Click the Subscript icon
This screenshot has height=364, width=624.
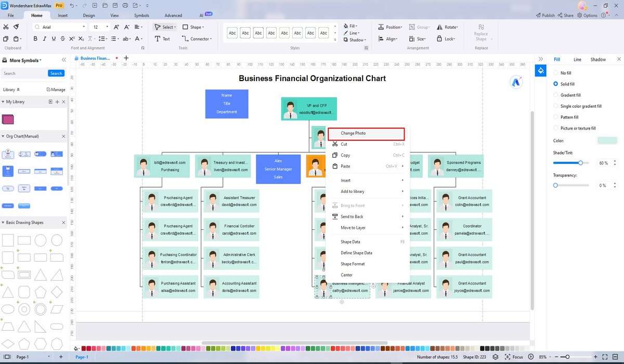pyautogui.click(x=82, y=39)
